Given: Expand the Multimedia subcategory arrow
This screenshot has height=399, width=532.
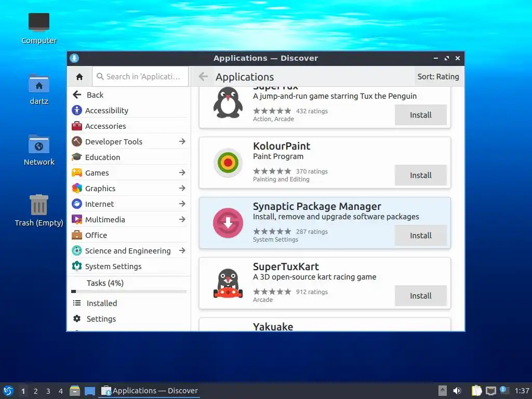Looking at the screenshot, I should (182, 220).
